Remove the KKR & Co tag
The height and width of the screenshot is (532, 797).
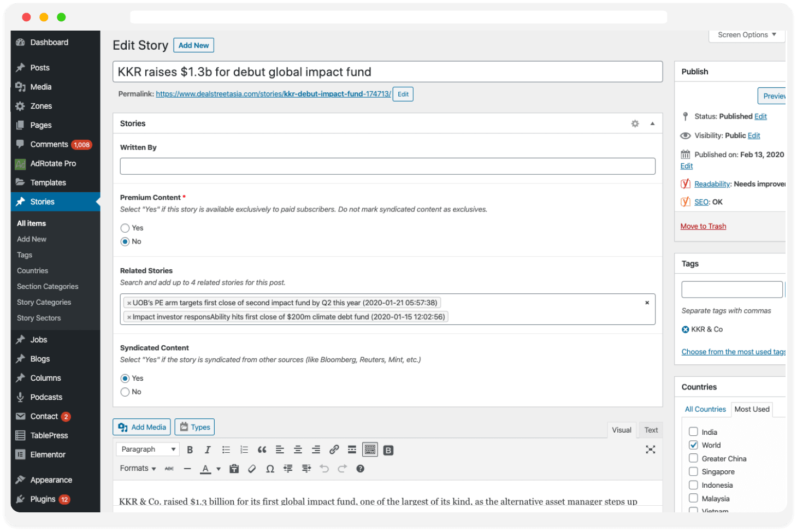(x=685, y=329)
